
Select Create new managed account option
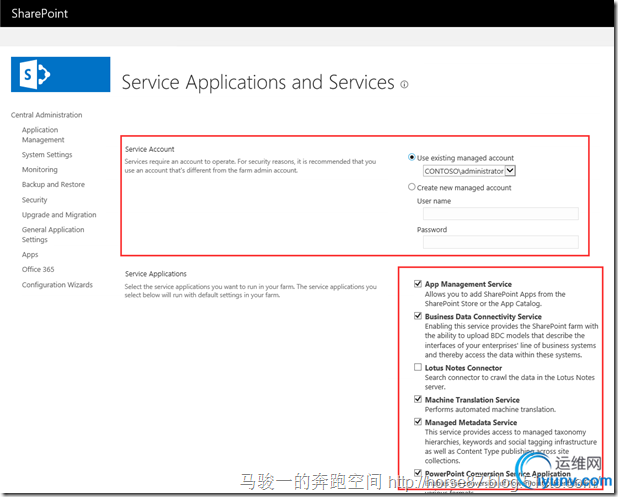coord(412,187)
